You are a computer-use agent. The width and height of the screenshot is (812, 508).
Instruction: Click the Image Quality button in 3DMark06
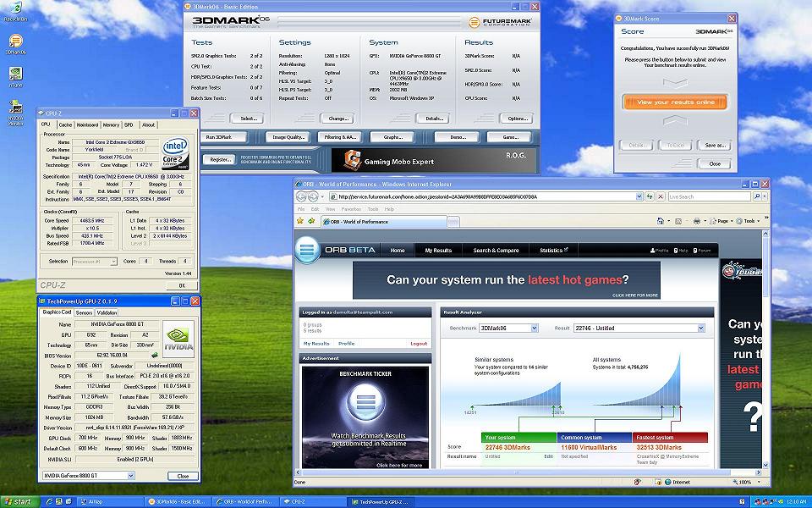click(288, 137)
